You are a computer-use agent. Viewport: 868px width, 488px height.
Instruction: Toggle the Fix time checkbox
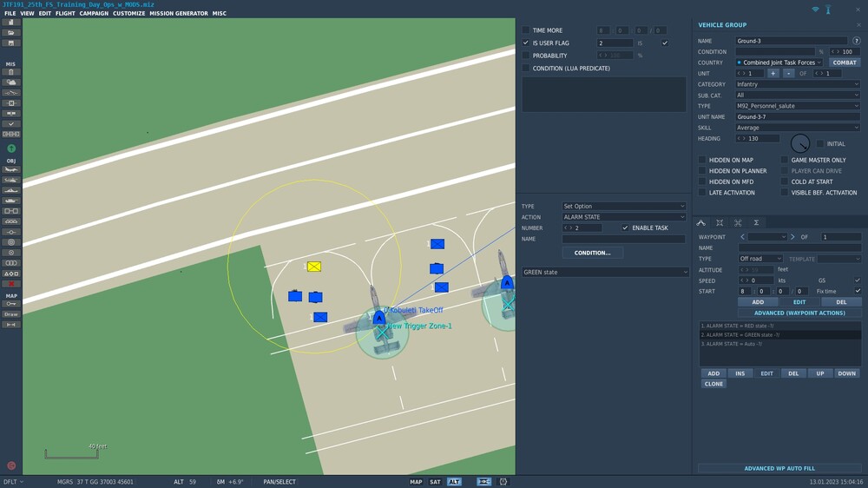tap(858, 292)
